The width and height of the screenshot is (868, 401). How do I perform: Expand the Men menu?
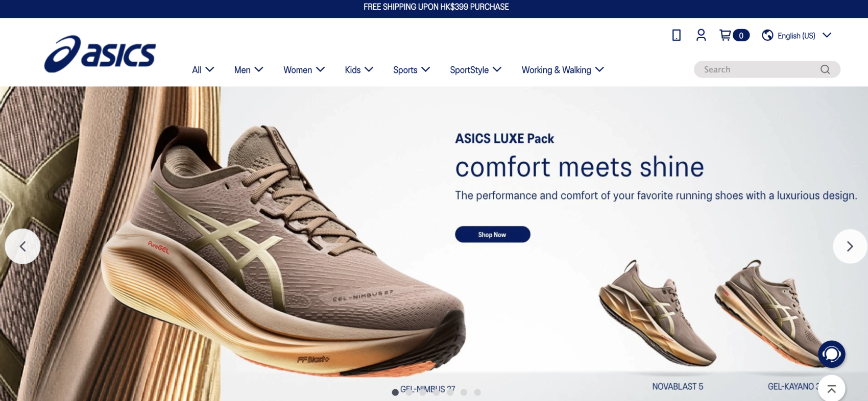(249, 70)
